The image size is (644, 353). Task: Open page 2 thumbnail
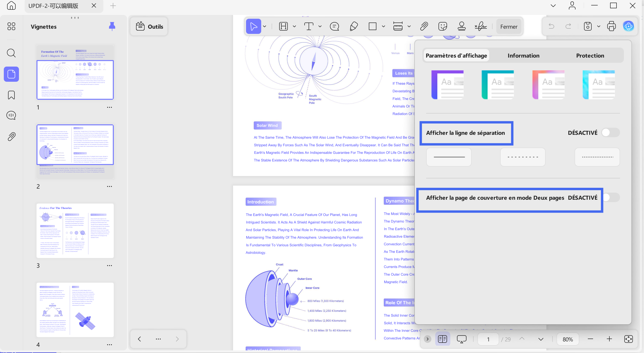pos(75,151)
